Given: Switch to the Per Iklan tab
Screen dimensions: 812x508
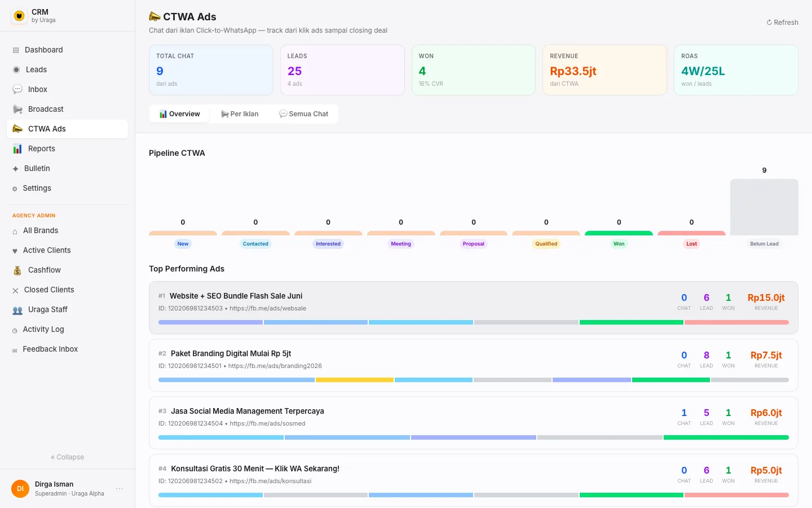Looking at the screenshot, I should [x=240, y=114].
